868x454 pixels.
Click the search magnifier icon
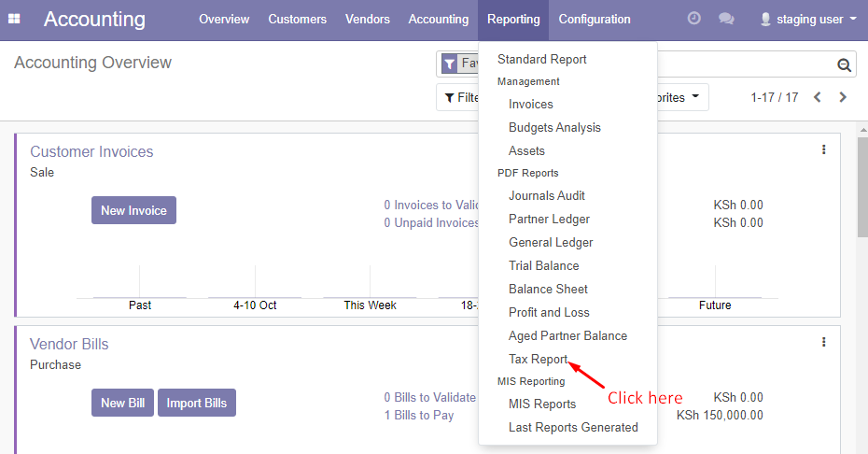pos(844,64)
